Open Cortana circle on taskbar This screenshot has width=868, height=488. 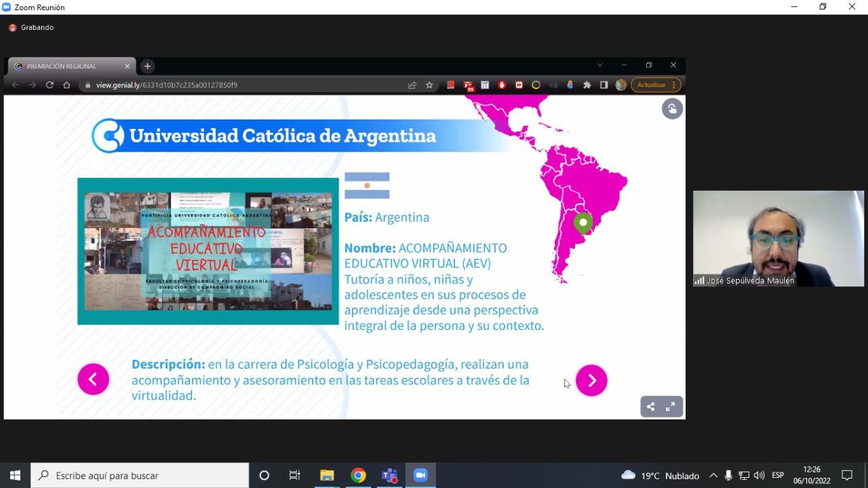click(264, 475)
